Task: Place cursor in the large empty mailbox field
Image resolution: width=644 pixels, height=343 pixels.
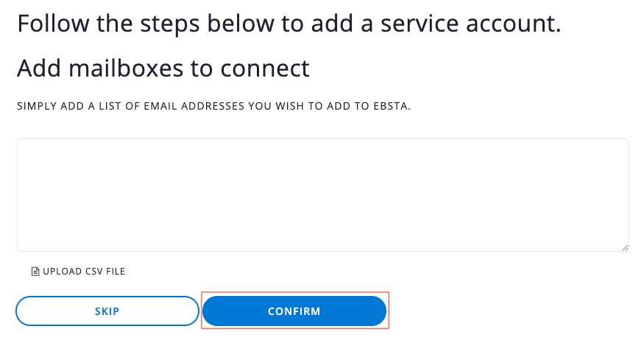Action: click(x=322, y=195)
